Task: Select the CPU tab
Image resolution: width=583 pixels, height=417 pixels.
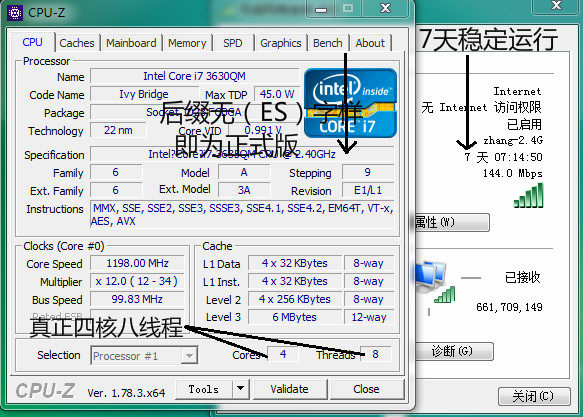Action: tap(32, 42)
